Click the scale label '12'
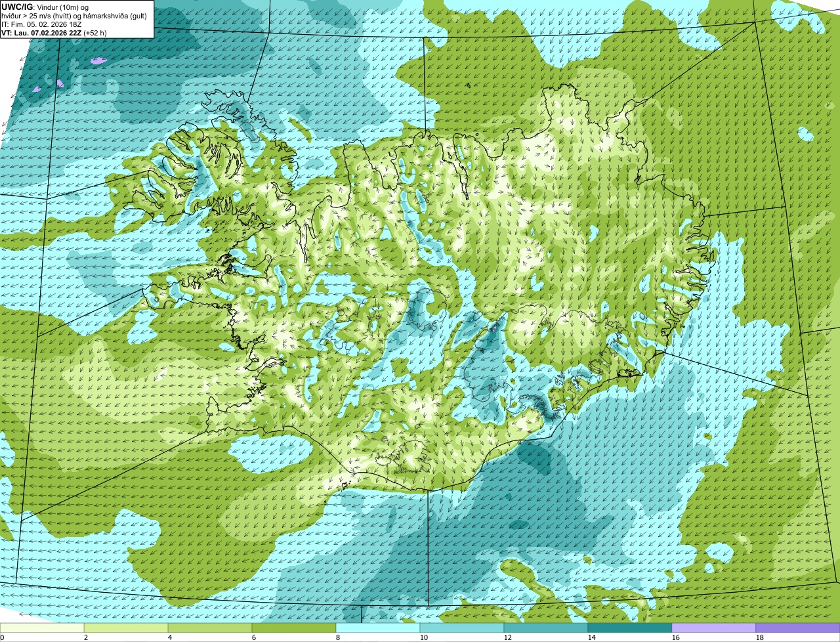 coord(508,637)
